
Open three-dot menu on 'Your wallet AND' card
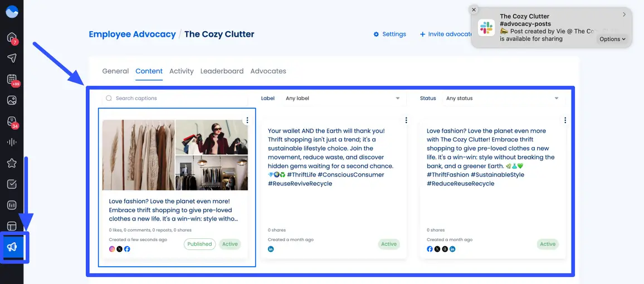[406, 120]
